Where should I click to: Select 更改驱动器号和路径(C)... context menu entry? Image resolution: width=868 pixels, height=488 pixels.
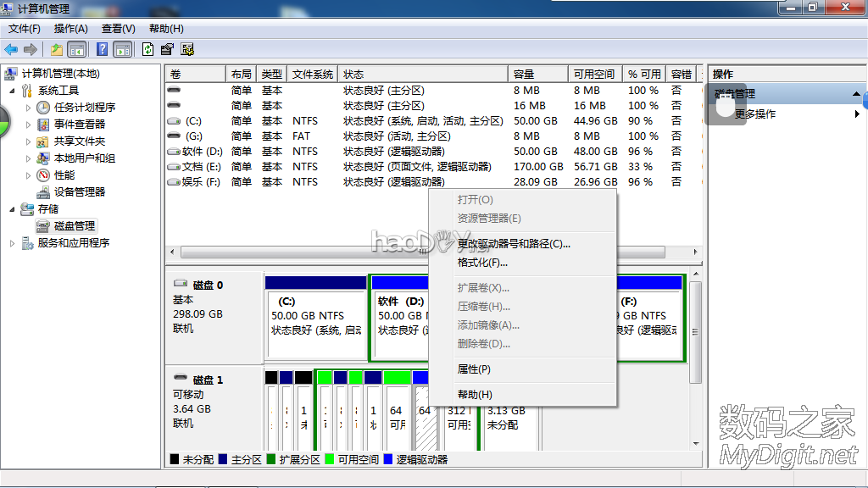(x=514, y=244)
